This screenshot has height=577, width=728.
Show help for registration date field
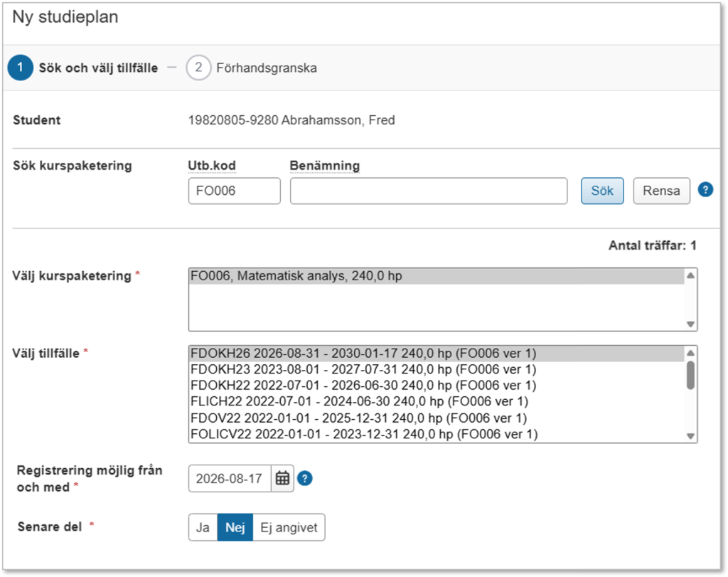click(304, 478)
